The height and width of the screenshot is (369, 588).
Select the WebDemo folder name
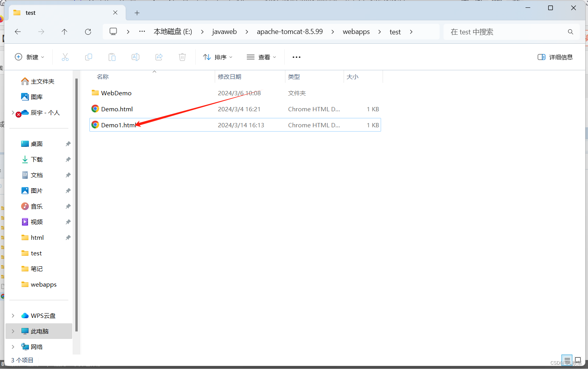[116, 93]
